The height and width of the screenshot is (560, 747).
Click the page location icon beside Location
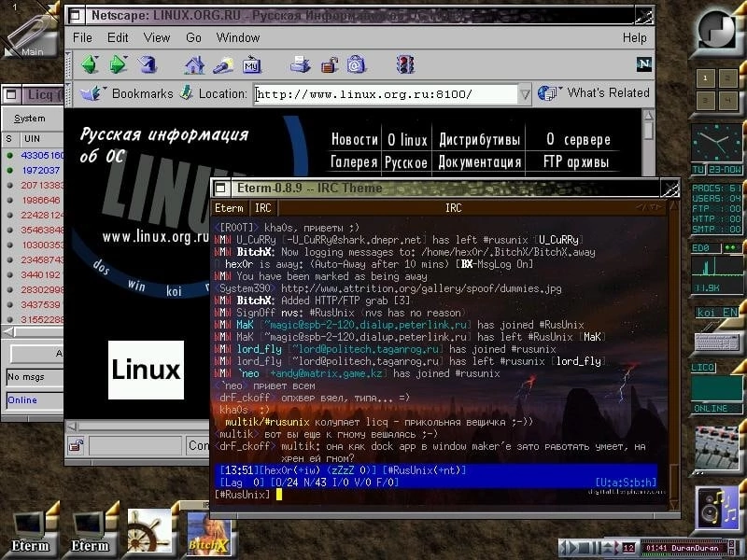tap(186, 92)
